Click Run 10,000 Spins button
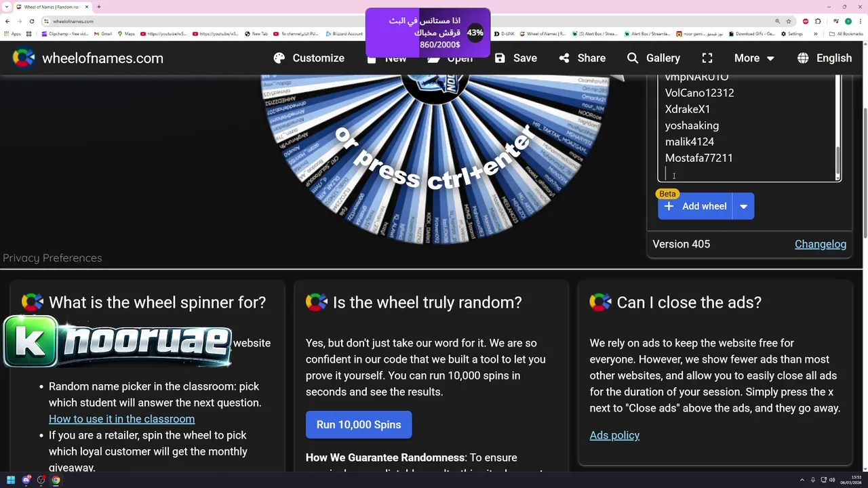Viewport: 868px width, 488px height. [x=359, y=424]
